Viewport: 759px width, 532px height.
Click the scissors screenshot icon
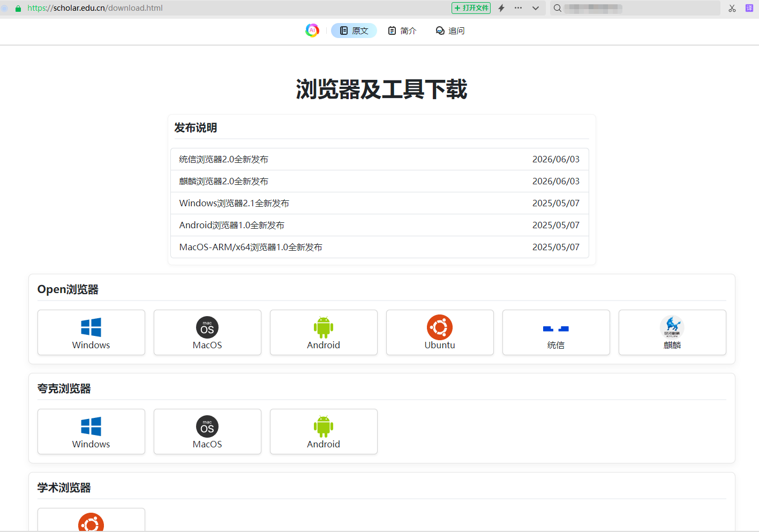(x=732, y=8)
